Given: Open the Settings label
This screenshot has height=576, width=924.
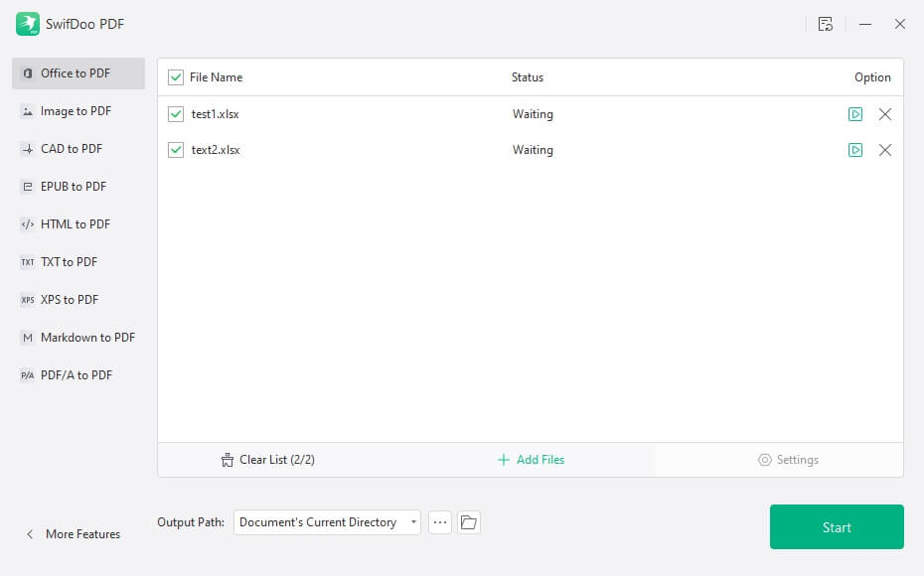Looking at the screenshot, I should pyautogui.click(x=797, y=460).
